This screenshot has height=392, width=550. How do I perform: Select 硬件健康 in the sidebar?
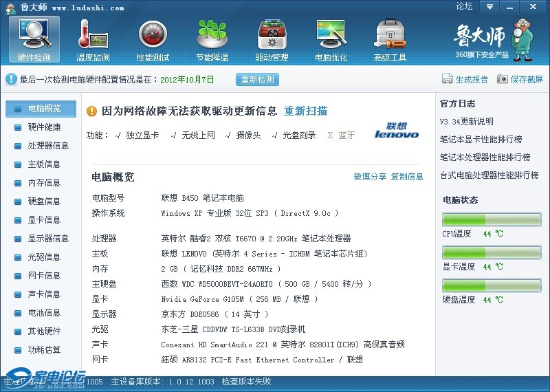(x=44, y=127)
